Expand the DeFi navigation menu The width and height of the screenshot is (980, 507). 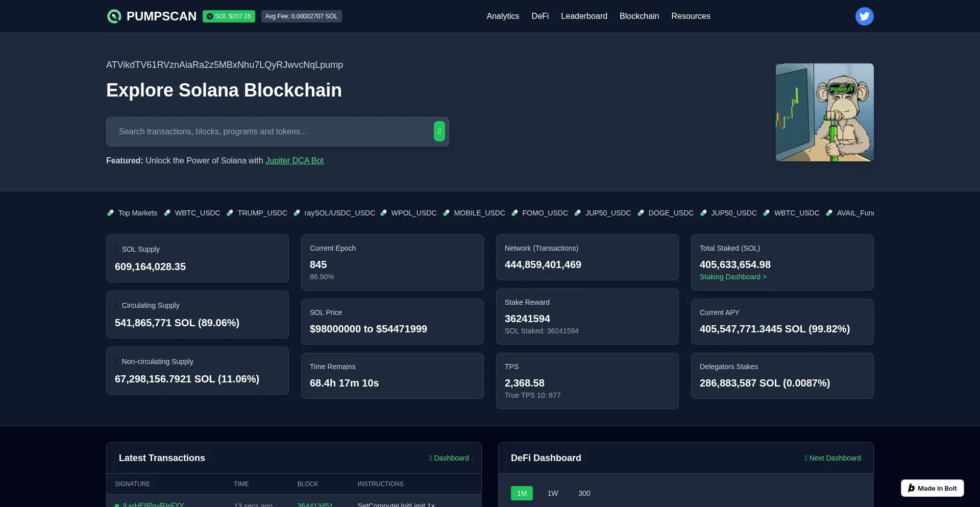(540, 16)
